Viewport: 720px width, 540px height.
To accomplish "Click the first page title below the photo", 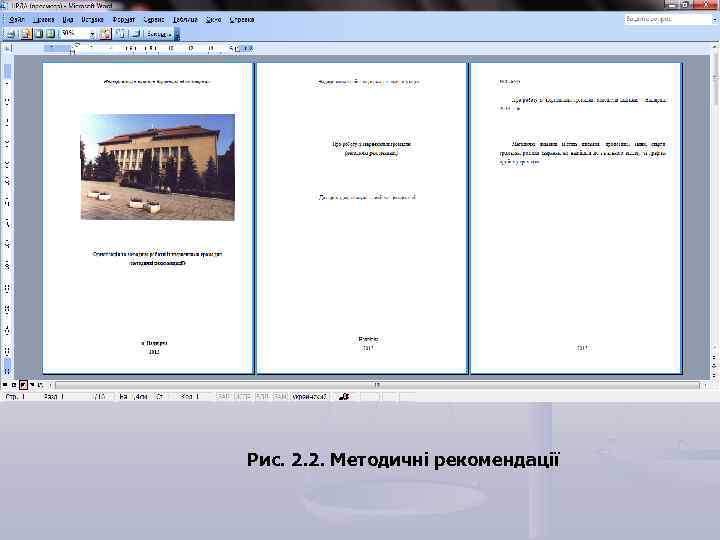I will coord(158,258).
